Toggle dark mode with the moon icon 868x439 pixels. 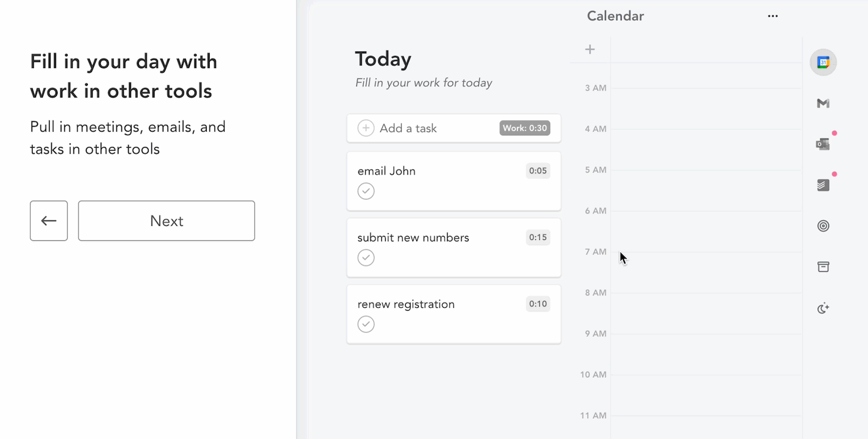[x=823, y=308]
